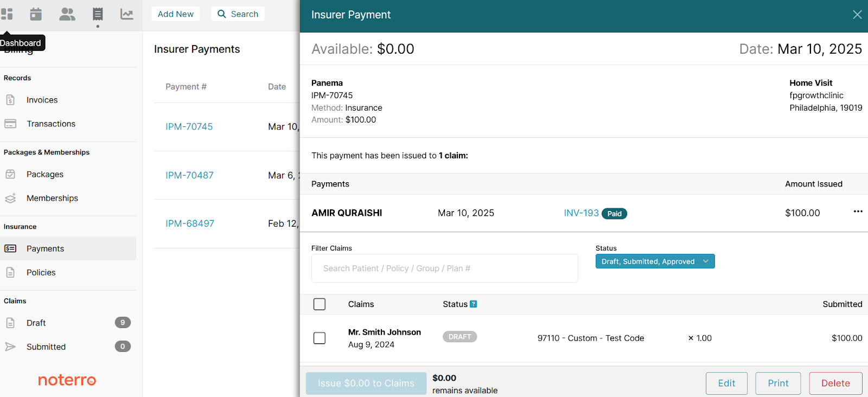Open the clients people icon
This screenshot has width=868, height=397.
67,14
